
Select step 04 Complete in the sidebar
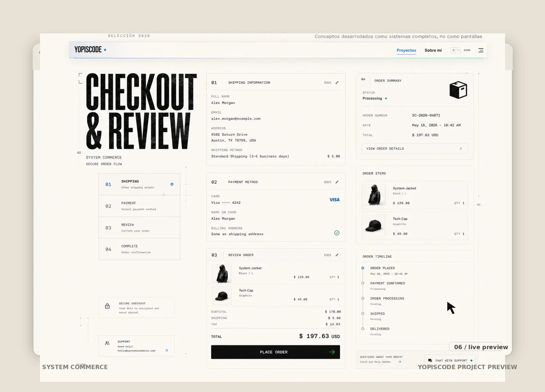pos(139,249)
